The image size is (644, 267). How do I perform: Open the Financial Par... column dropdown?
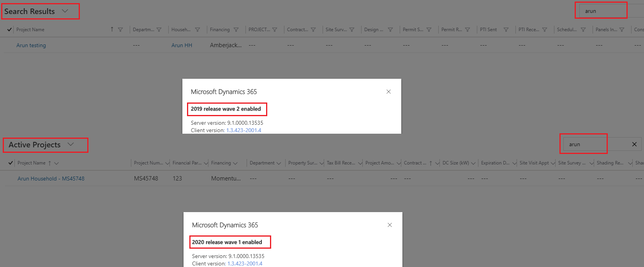click(x=206, y=163)
